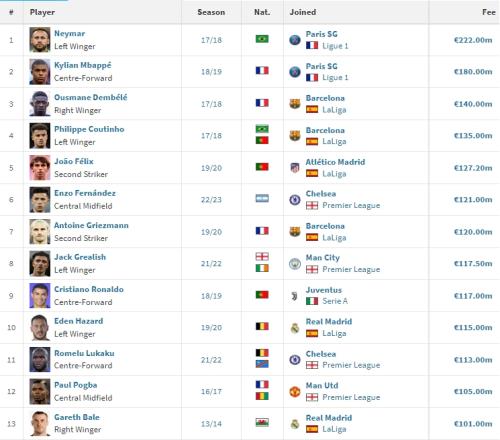Follow the Real Madrid link for Gareth Bale
Viewport: 500px width, 440px height.
click(329, 417)
